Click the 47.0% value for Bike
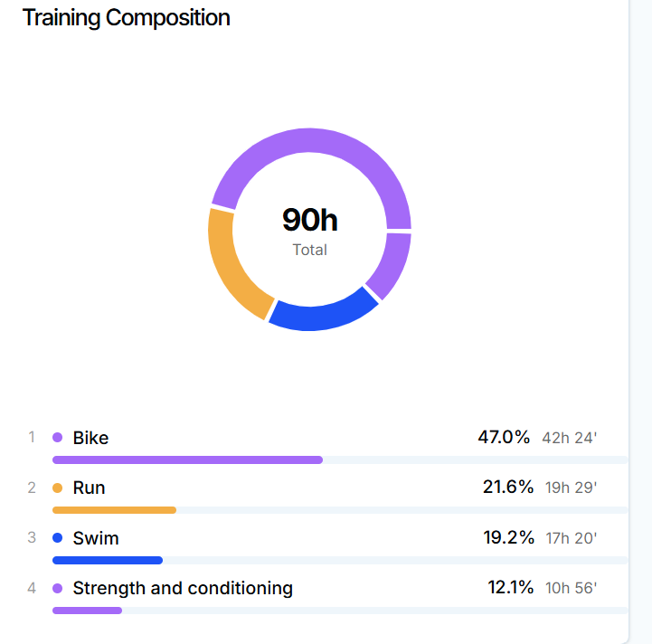 coord(504,438)
